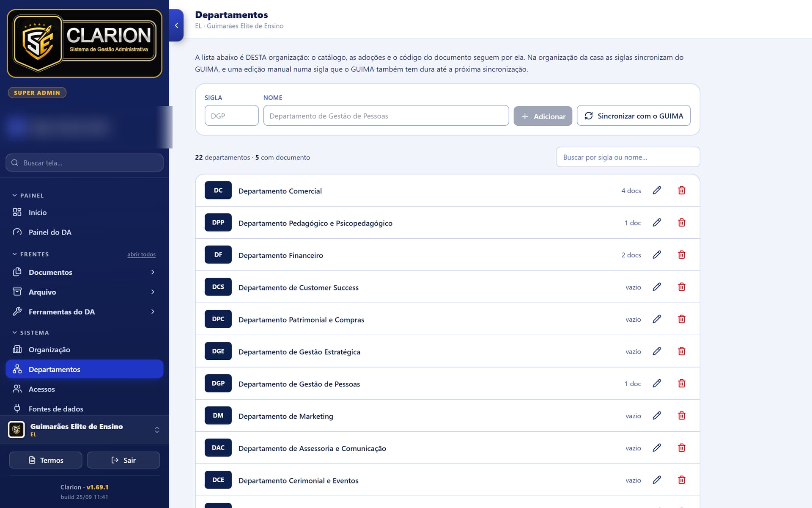Screen dimensions: 812x508
Task: Click the 'abrir todos' link
Action: pyautogui.click(x=141, y=254)
